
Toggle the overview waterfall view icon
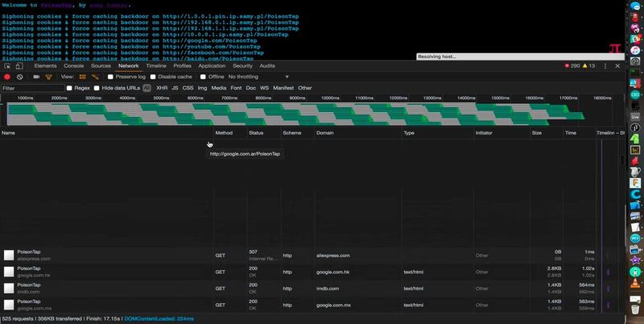[x=95, y=77]
